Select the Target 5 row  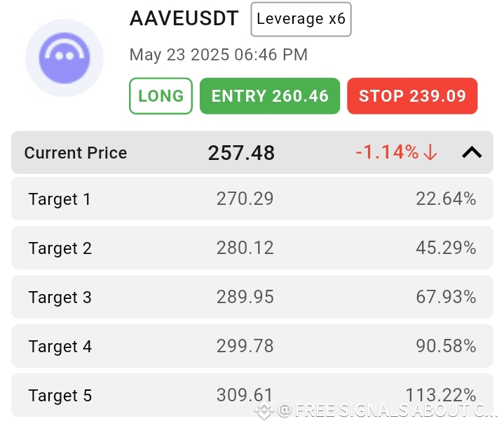(x=252, y=395)
